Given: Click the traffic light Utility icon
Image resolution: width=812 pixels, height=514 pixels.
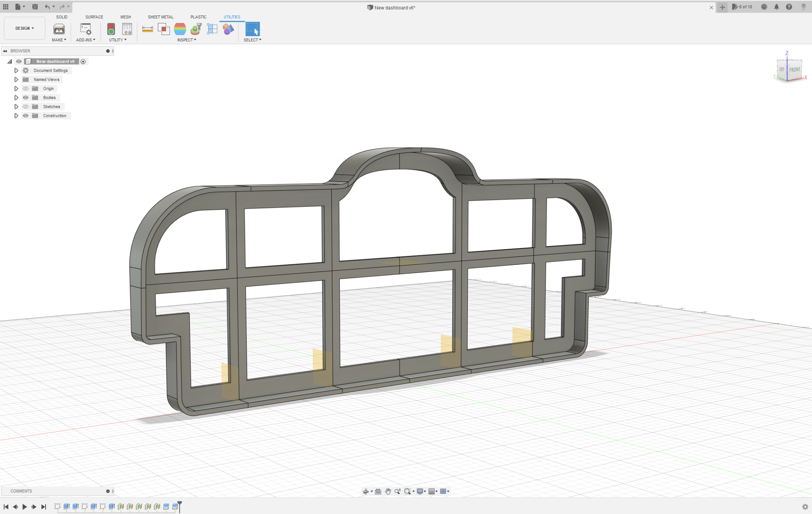Looking at the screenshot, I should click(x=111, y=29).
